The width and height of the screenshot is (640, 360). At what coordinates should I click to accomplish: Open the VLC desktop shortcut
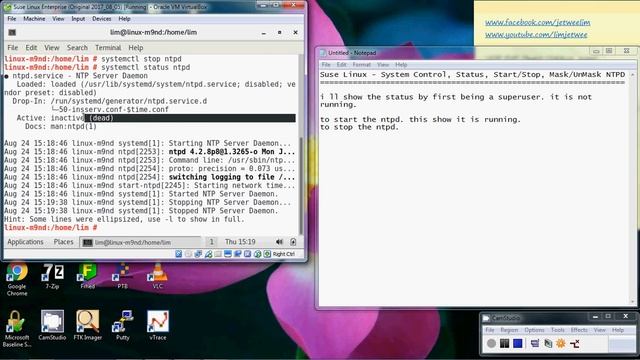pyautogui.click(x=158, y=276)
